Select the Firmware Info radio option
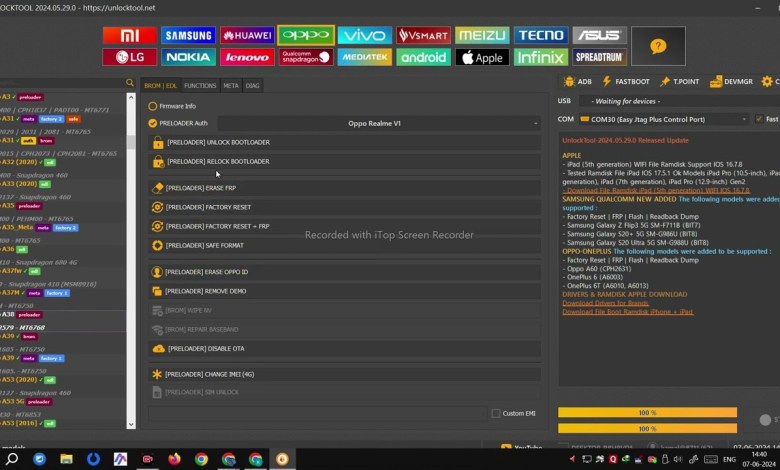The image size is (780, 470). click(152, 106)
